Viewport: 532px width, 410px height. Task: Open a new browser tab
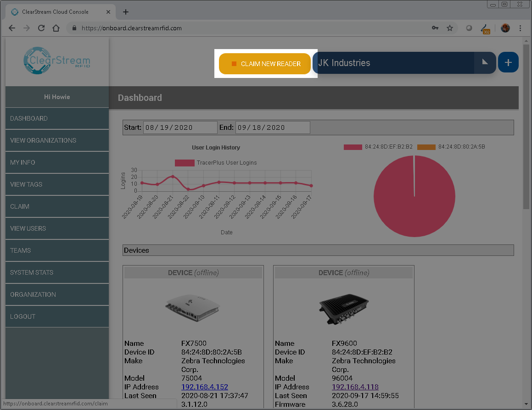tap(125, 12)
